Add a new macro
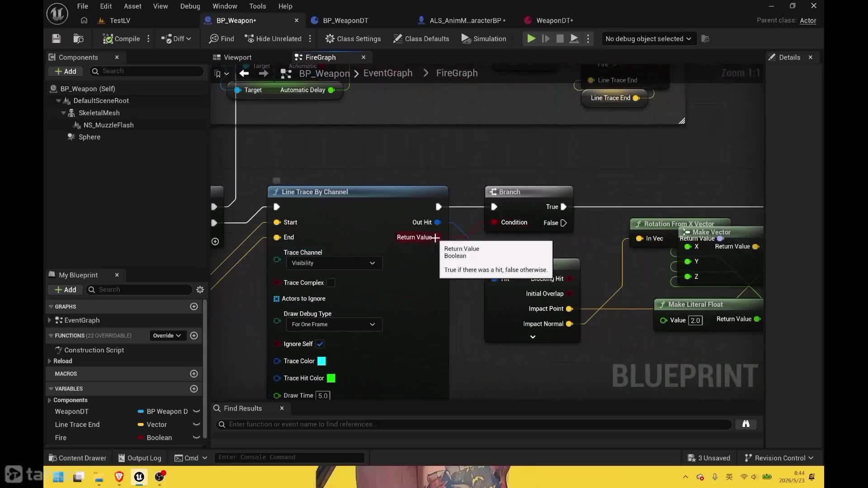 point(194,374)
